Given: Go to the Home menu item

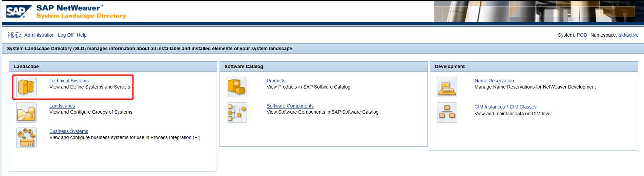Looking at the screenshot, I should (15, 35).
